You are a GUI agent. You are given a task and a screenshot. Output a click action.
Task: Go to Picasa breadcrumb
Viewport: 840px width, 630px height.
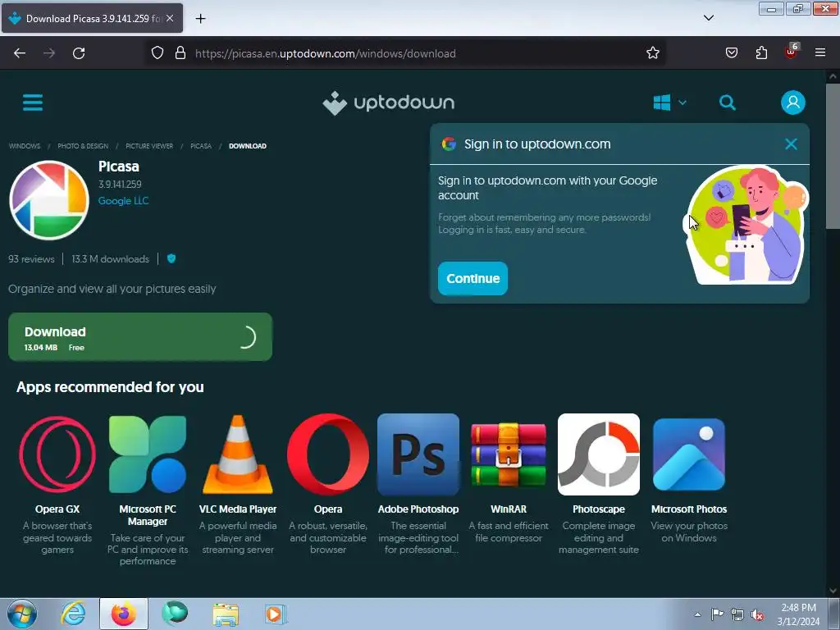click(x=201, y=146)
